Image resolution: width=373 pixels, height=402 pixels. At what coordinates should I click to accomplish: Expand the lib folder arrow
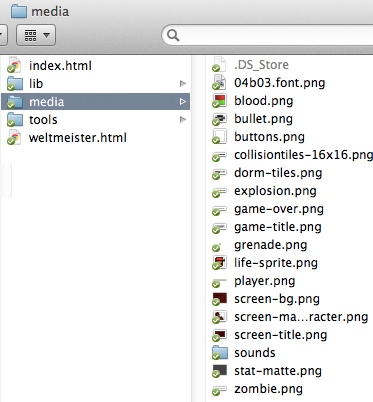[183, 83]
